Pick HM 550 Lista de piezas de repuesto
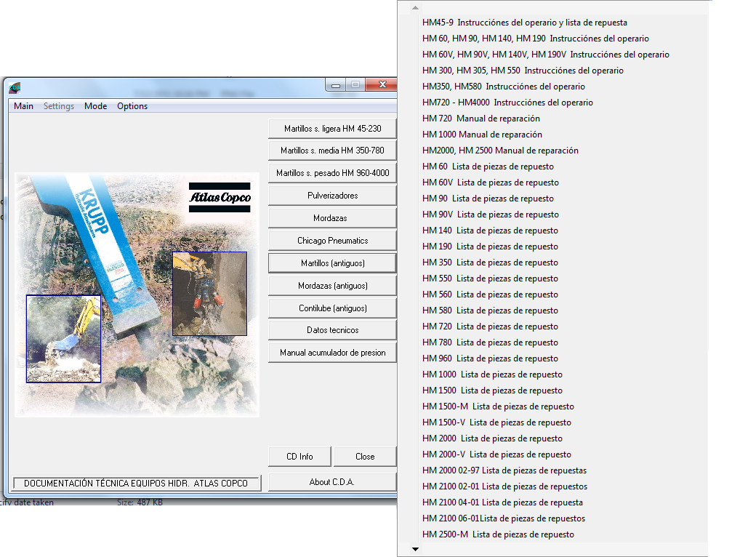 [x=490, y=278]
